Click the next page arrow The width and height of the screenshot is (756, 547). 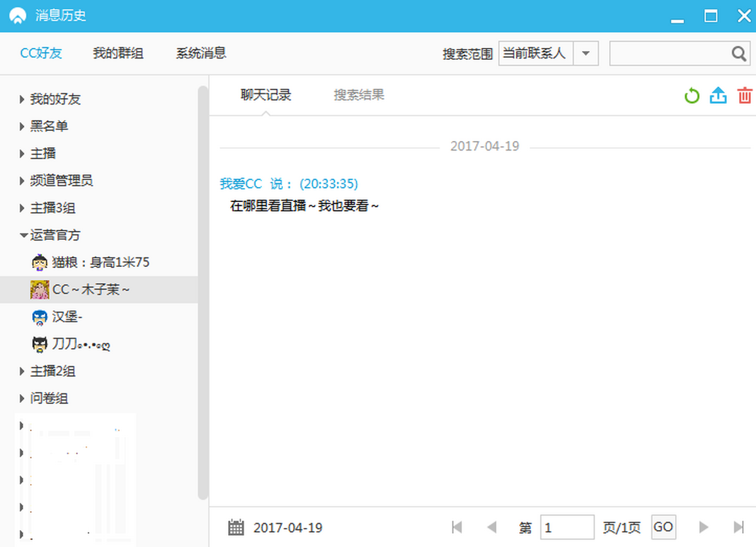pyautogui.click(x=704, y=527)
